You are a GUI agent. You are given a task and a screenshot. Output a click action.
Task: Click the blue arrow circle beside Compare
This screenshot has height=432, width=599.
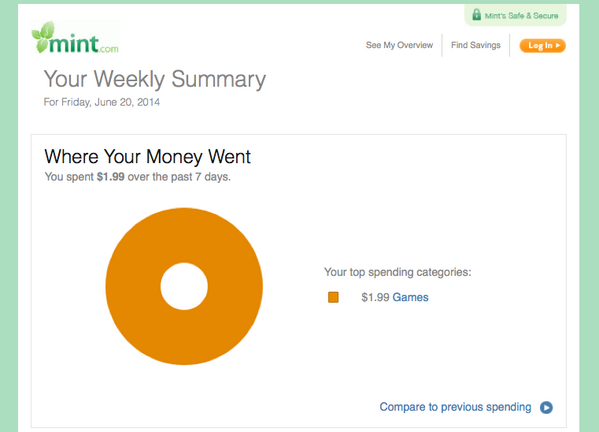tap(546, 408)
